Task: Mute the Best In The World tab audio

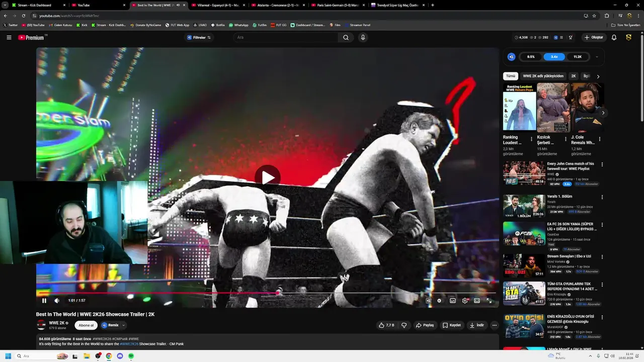Action: (x=178, y=5)
